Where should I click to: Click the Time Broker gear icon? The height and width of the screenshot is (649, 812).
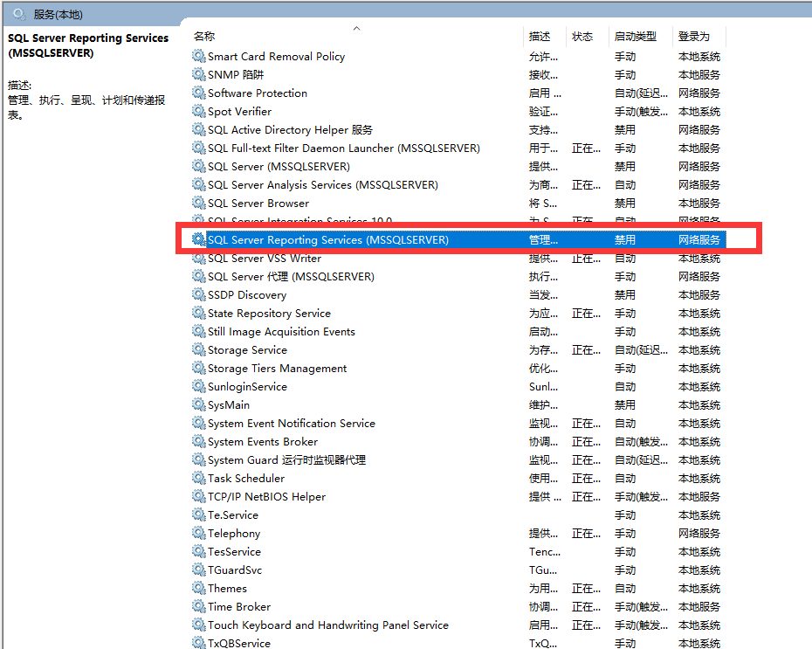coord(199,606)
